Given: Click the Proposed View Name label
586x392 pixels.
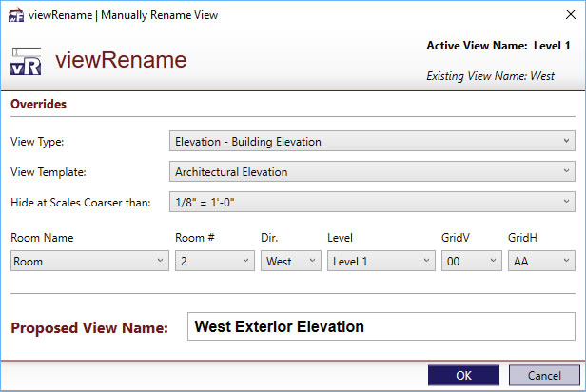Looking at the screenshot, I should [89, 327].
